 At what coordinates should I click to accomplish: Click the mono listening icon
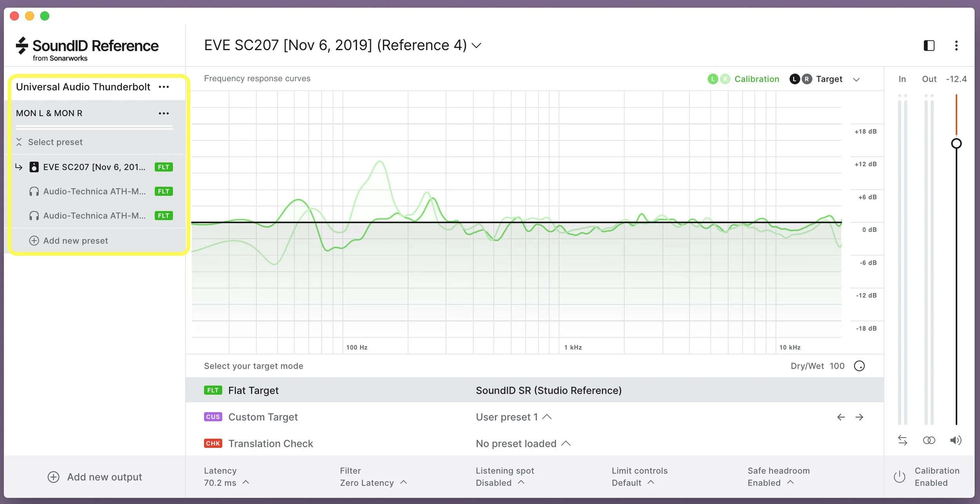point(929,440)
